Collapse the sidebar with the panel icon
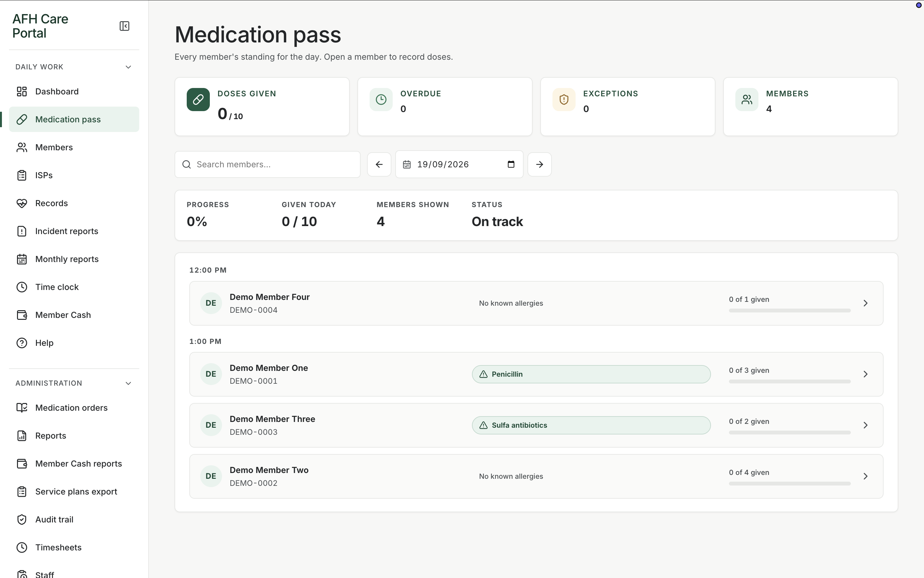 coord(124,26)
